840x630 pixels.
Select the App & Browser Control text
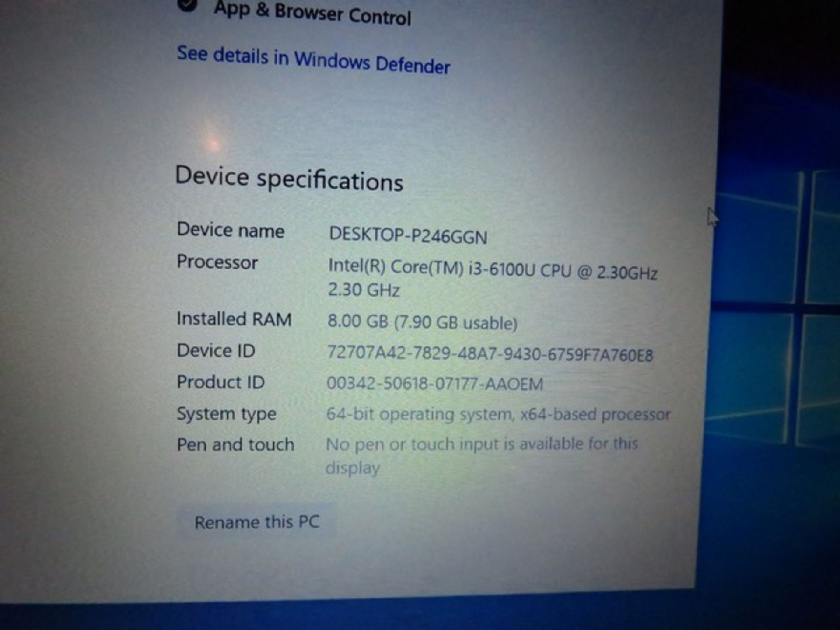coord(312,13)
